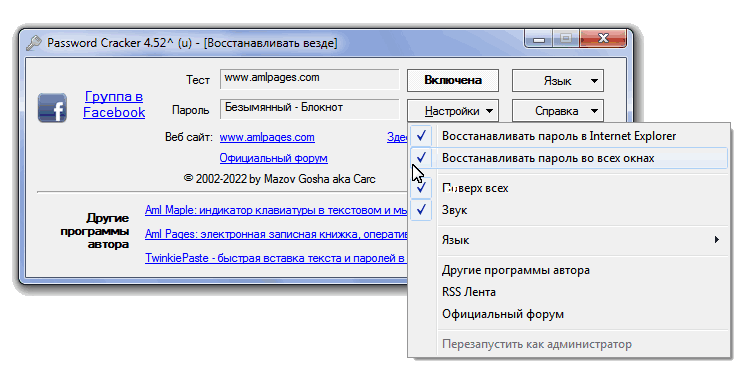Click the Другие программы автора label
Viewport: 740px width, 377px height.
[94, 231]
